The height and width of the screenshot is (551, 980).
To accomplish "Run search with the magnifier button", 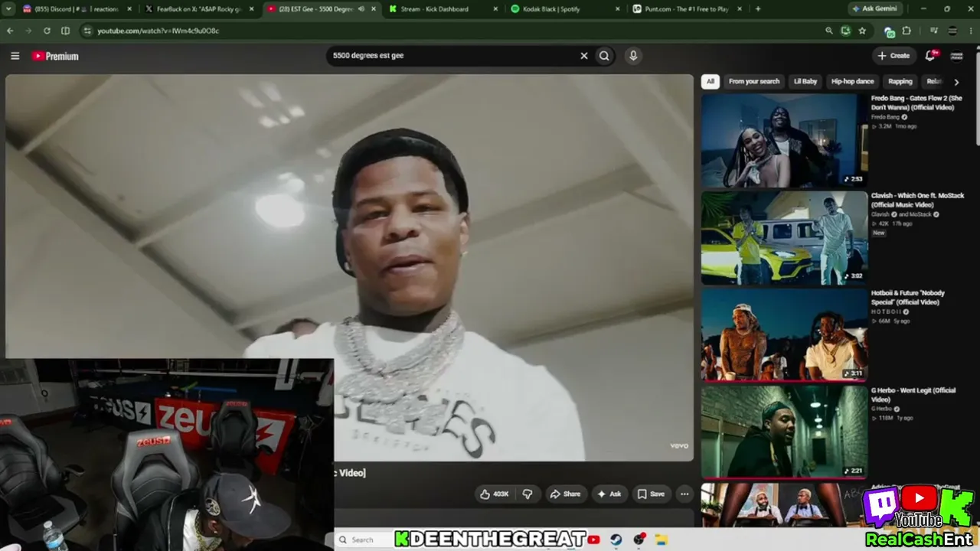I will click(604, 56).
